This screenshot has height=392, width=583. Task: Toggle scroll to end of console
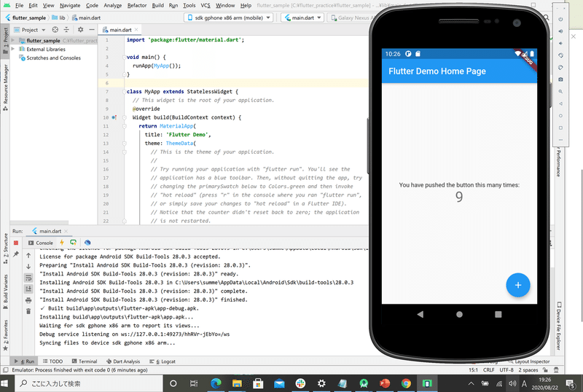(28, 289)
